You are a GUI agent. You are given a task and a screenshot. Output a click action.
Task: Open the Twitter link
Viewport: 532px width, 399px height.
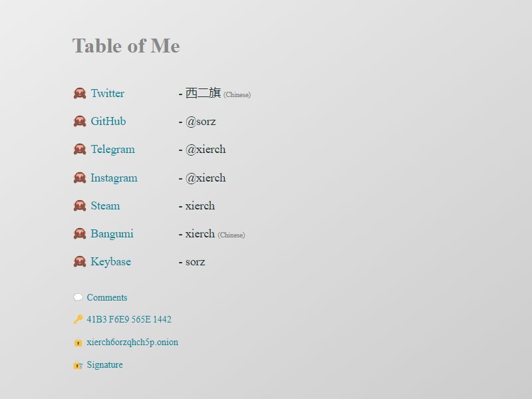tap(107, 93)
